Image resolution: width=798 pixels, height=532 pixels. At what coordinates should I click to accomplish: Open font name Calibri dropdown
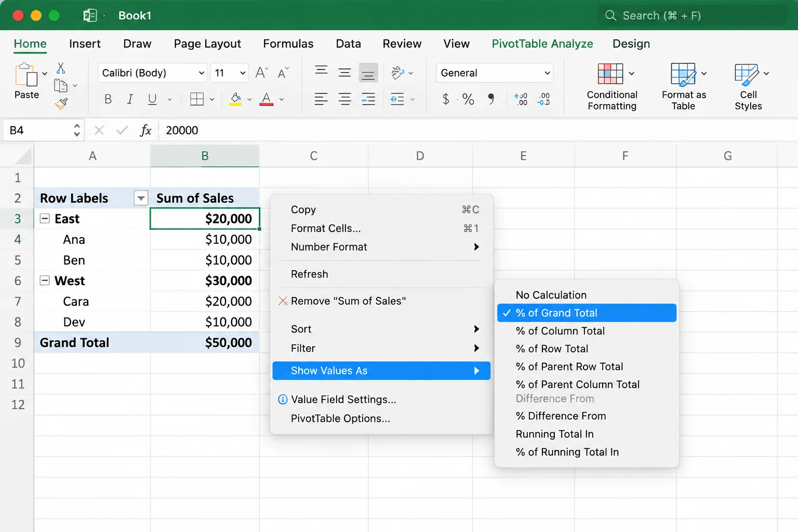[202, 73]
